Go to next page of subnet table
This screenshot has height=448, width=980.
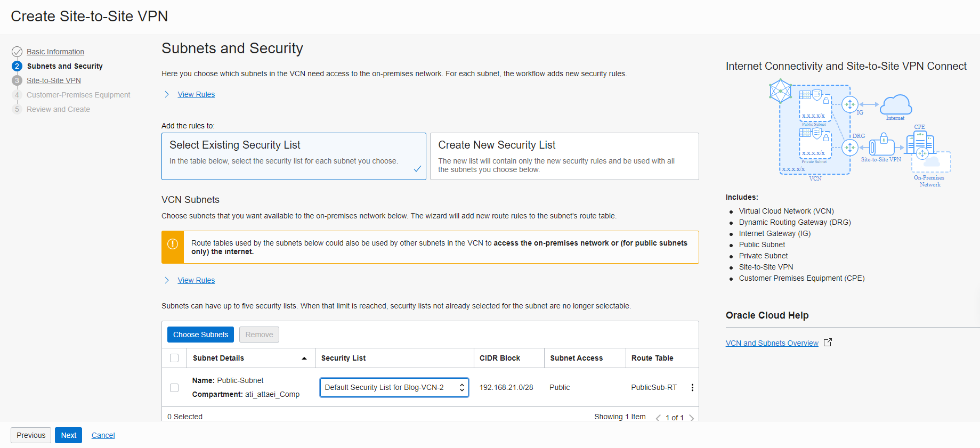pyautogui.click(x=692, y=418)
